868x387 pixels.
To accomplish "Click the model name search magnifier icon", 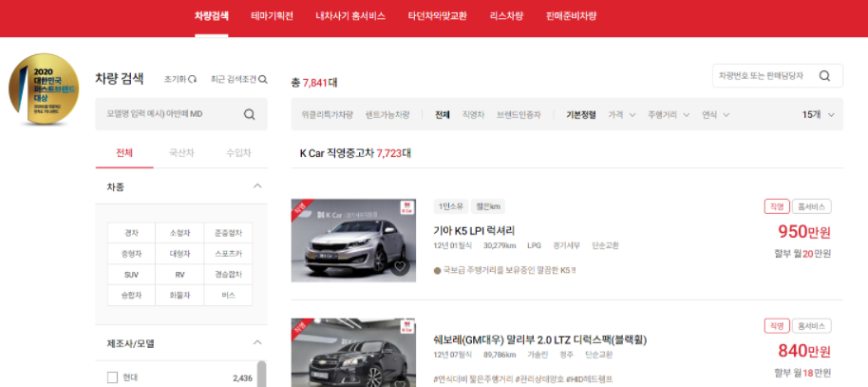I will coord(250,114).
